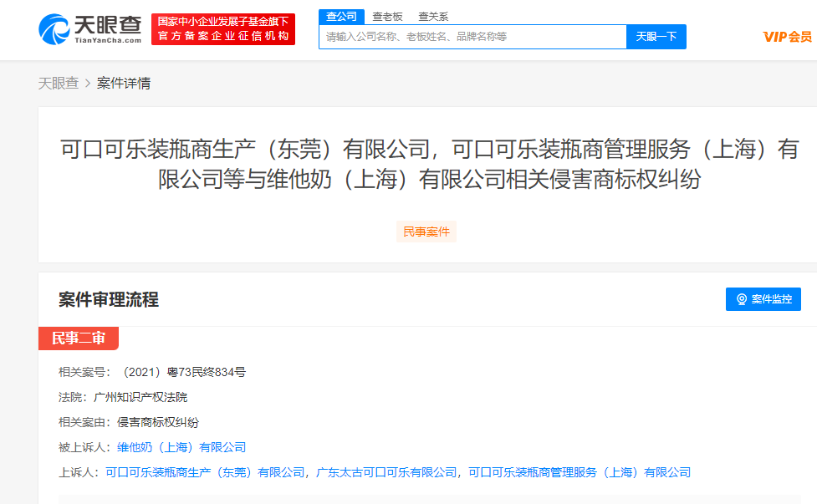Click the red 官方备案企业征信机构 banner
The height and width of the screenshot is (504, 817).
pyautogui.click(x=223, y=29)
